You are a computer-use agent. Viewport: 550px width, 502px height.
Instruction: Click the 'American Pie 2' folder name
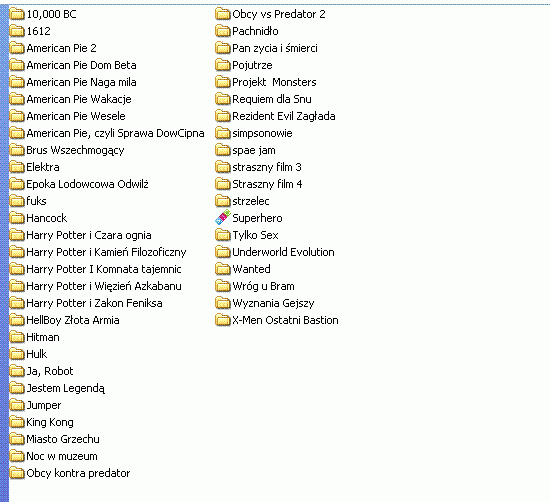click(61, 48)
